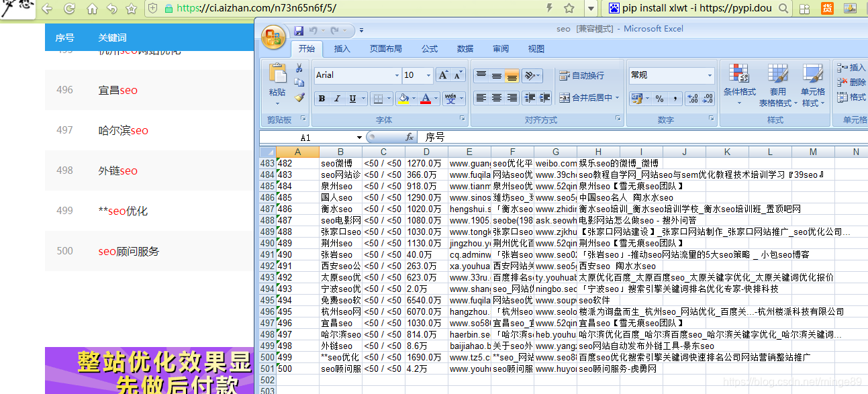Redo the action in quick access toolbar
The width and height of the screenshot is (868, 394).
pyautogui.click(x=334, y=30)
